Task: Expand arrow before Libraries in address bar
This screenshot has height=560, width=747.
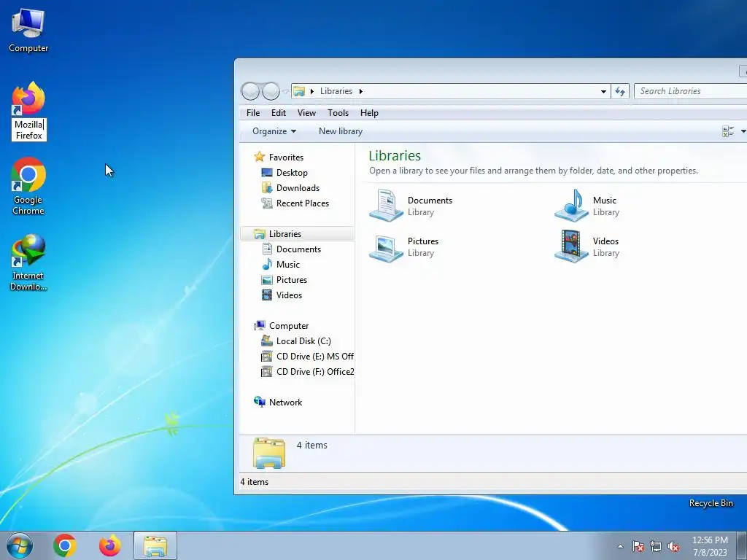Action: click(311, 91)
